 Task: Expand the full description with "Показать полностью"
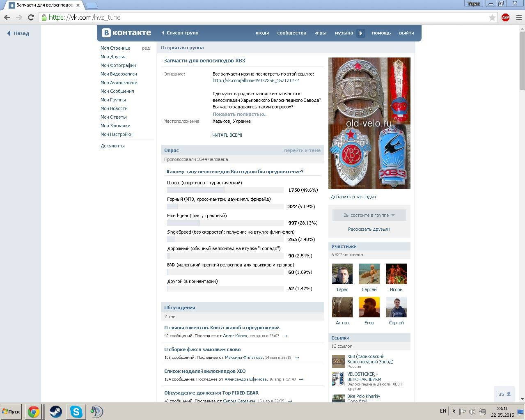pos(239,114)
